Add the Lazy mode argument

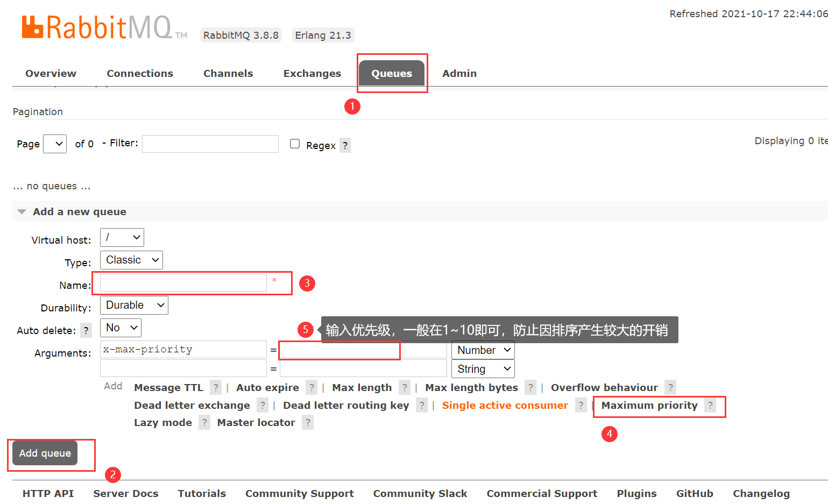(x=163, y=422)
